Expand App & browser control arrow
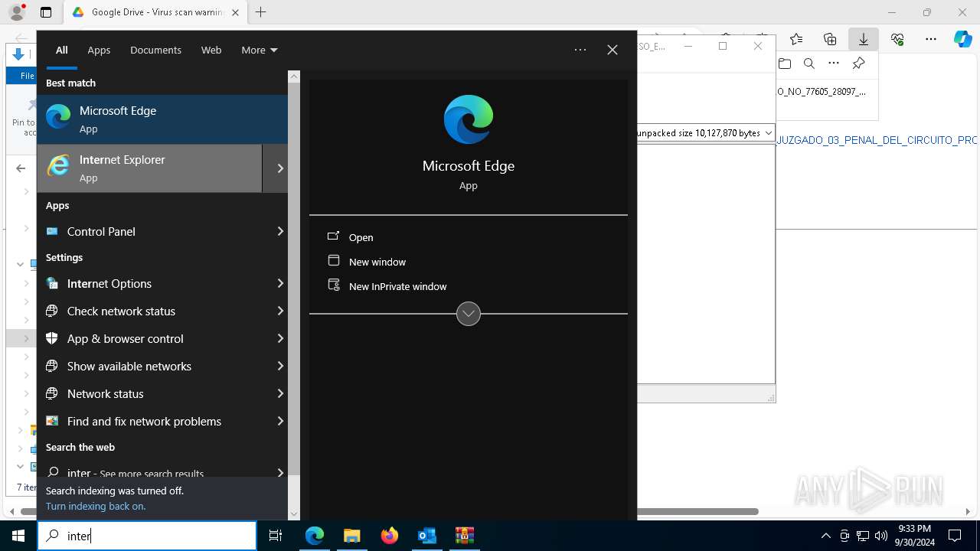The image size is (980, 551). coord(280,338)
